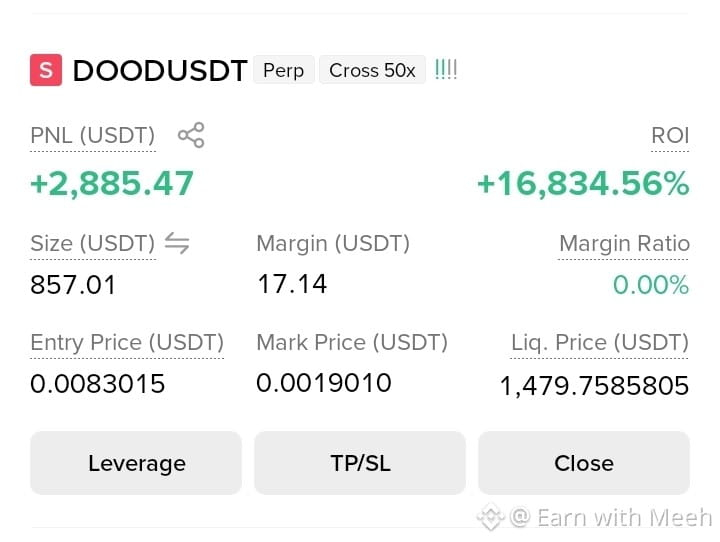Close the DOODUSDT position

click(584, 463)
